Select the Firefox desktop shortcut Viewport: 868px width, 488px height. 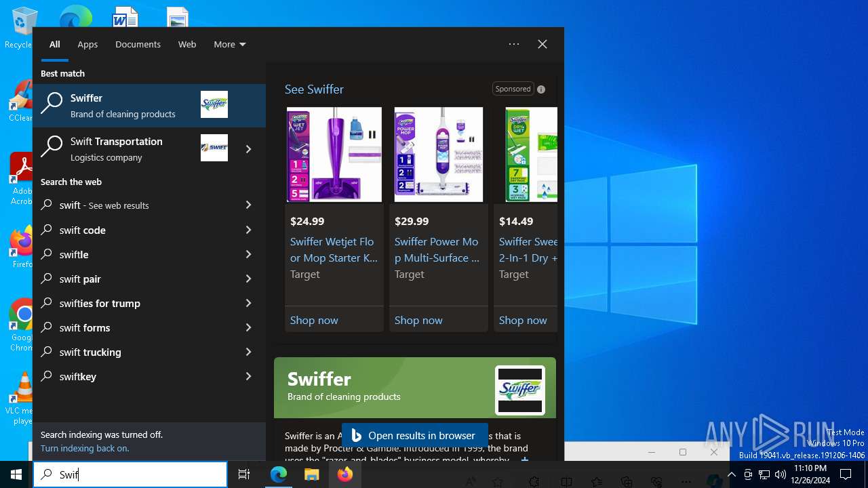coord(22,247)
